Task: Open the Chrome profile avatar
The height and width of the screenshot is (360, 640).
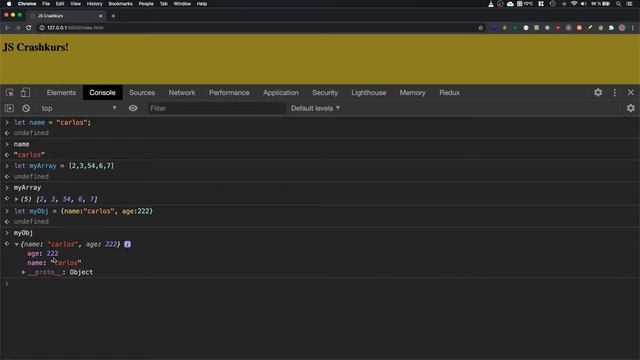Action: [622, 28]
